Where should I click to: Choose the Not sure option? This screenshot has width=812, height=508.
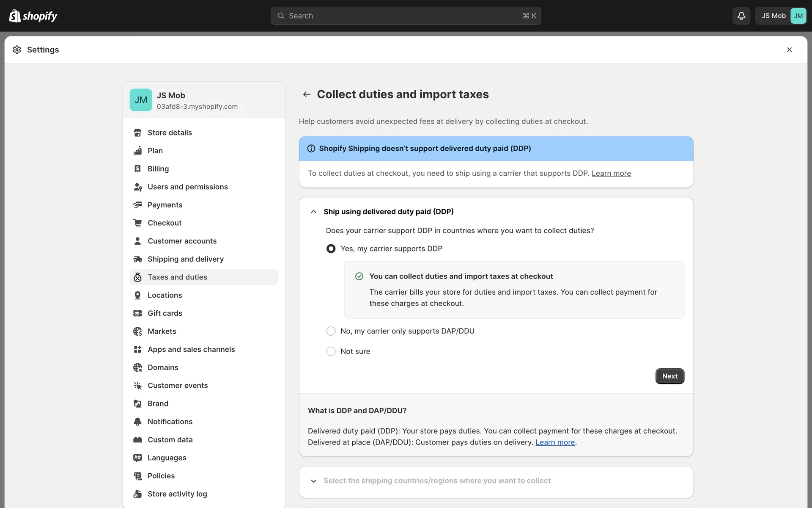(331, 351)
